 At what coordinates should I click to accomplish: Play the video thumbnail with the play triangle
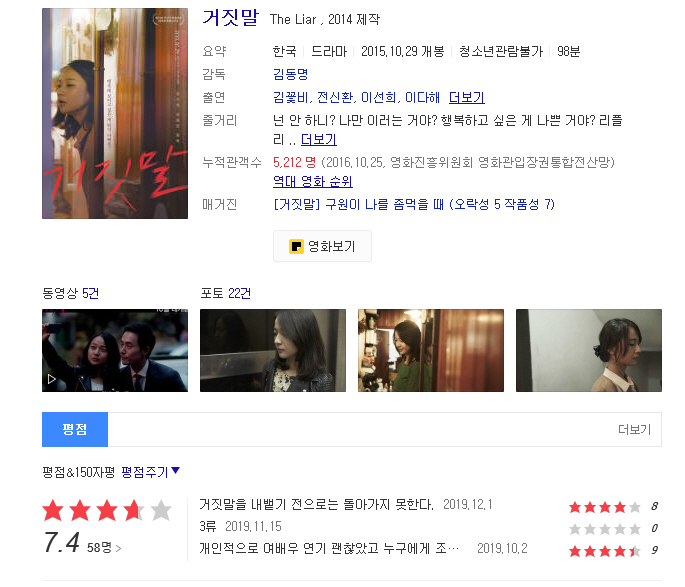pyautogui.click(x=115, y=350)
